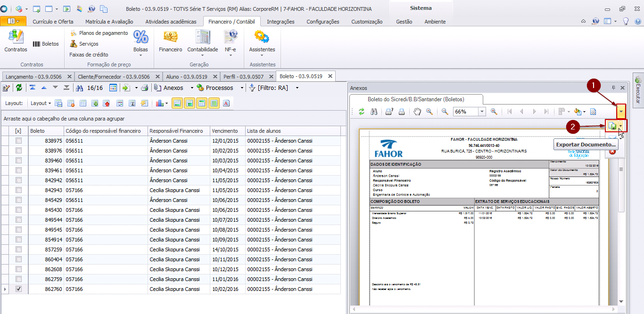This screenshot has width=644, height=314.
Task: Expand the Processos dropdown arrow
Action: 242,88
